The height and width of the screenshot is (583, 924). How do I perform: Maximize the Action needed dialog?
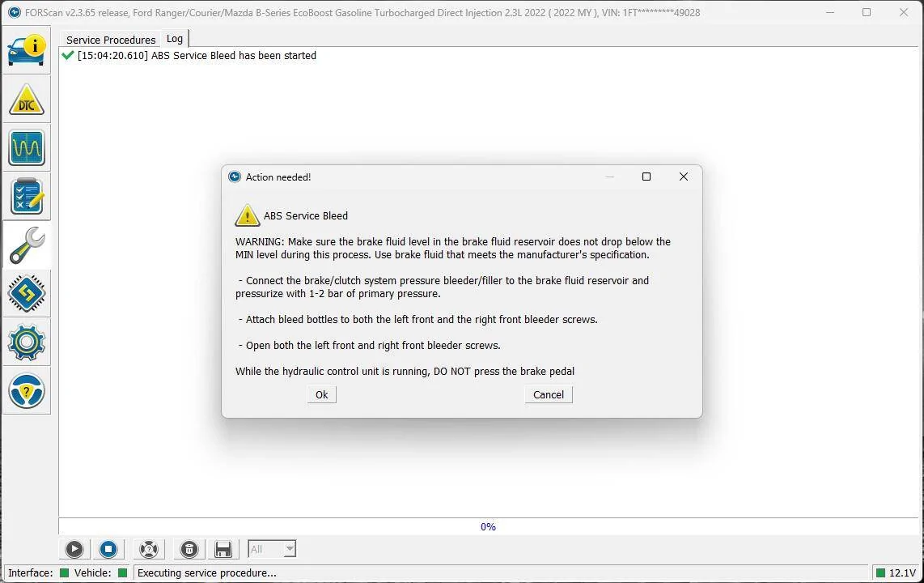click(x=646, y=177)
